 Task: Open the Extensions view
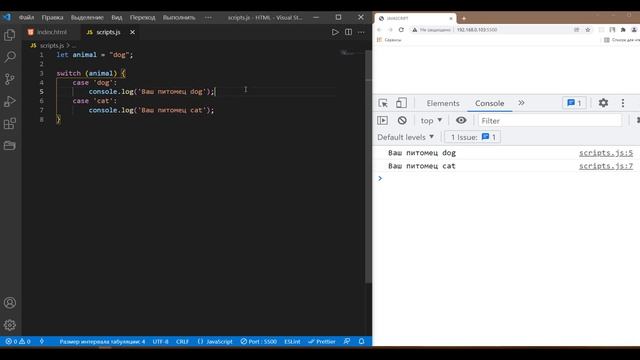[x=10, y=123]
